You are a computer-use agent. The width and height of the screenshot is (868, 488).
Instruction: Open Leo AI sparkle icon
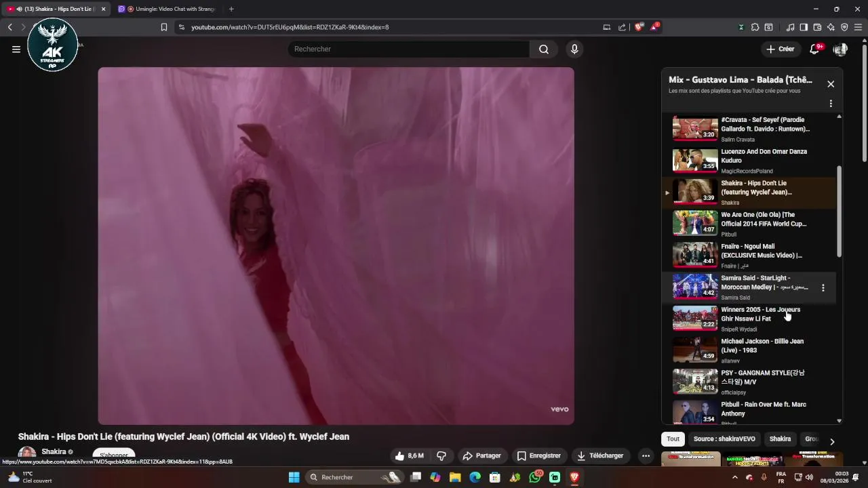(x=831, y=27)
